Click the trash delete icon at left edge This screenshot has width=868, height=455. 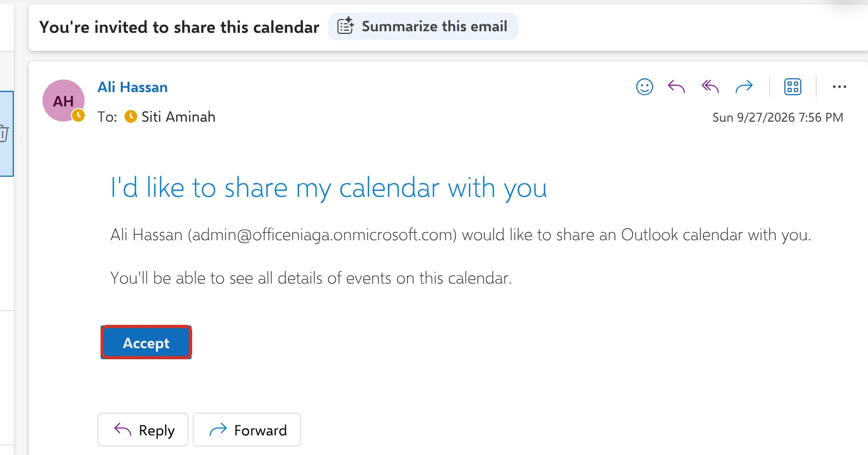4,133
